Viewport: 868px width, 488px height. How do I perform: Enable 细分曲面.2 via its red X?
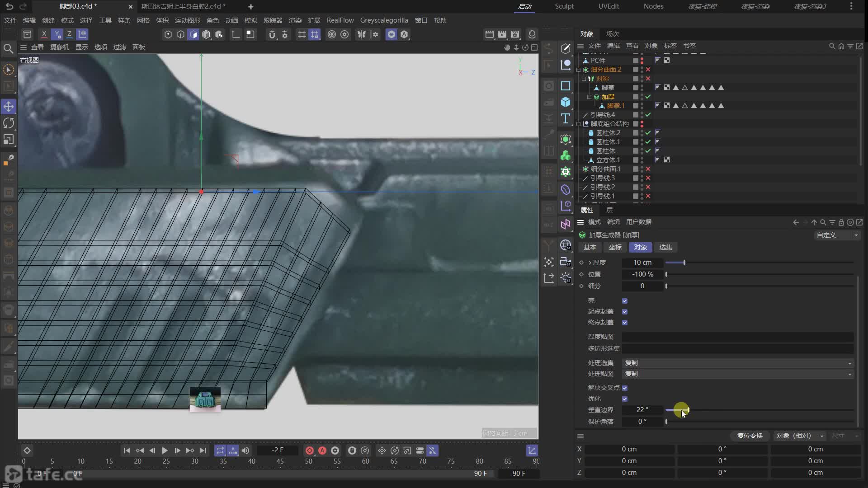648,70
